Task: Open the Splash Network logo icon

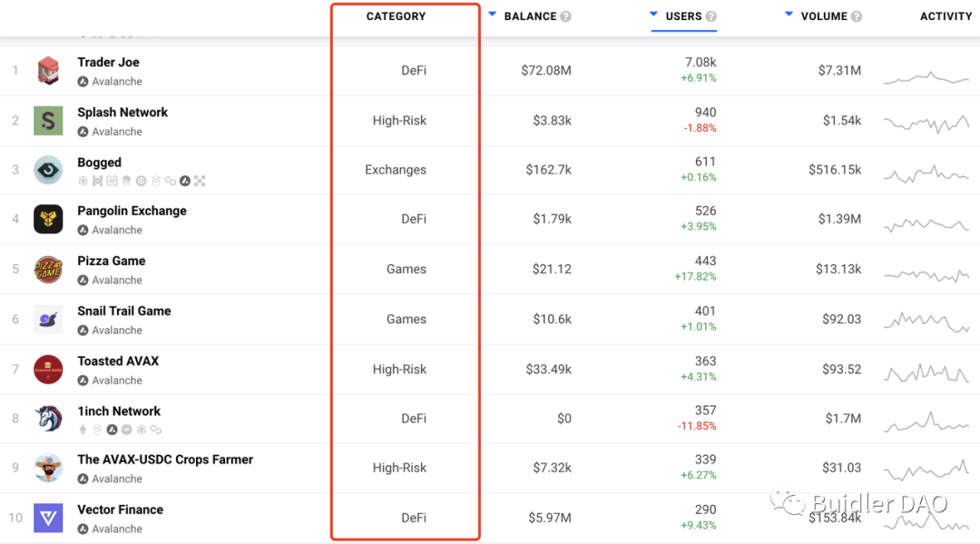Action: (48, 121)
